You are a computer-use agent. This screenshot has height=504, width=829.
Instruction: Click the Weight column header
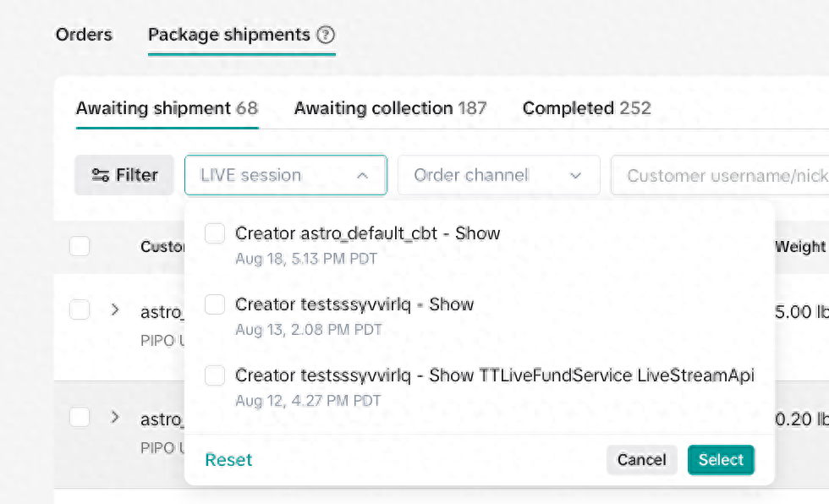800,246
